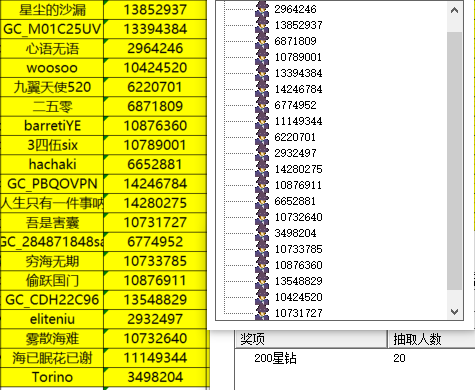Select the 200星钻 prize row
Screen dimensions: 475x390
click(x=355, y=358)
